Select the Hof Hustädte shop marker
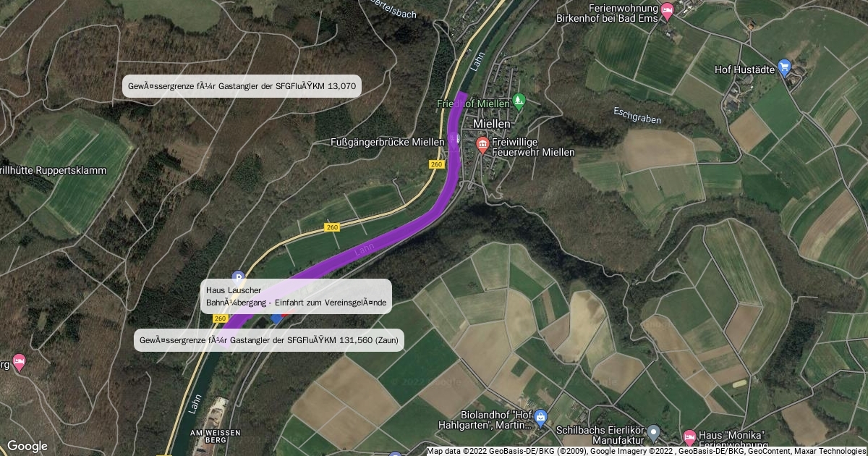The width and height of the screenshot is (868, 456). [x=785, y=69]
